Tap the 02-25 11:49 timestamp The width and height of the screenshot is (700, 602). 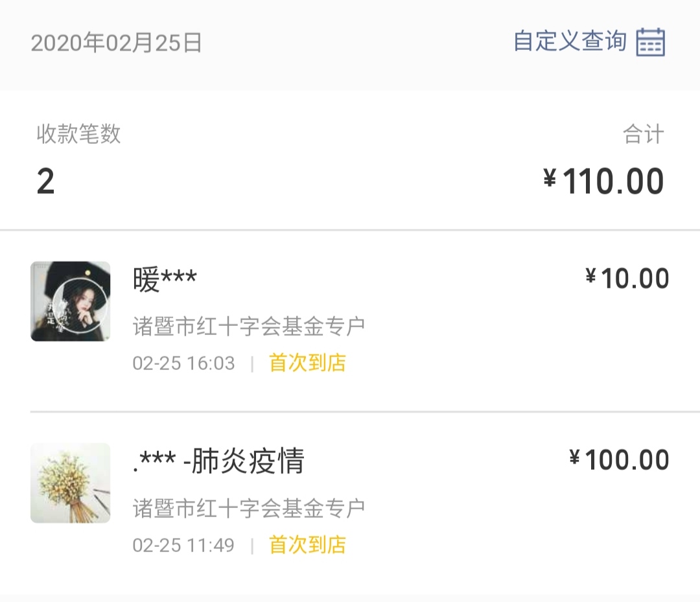coord(183,545)
